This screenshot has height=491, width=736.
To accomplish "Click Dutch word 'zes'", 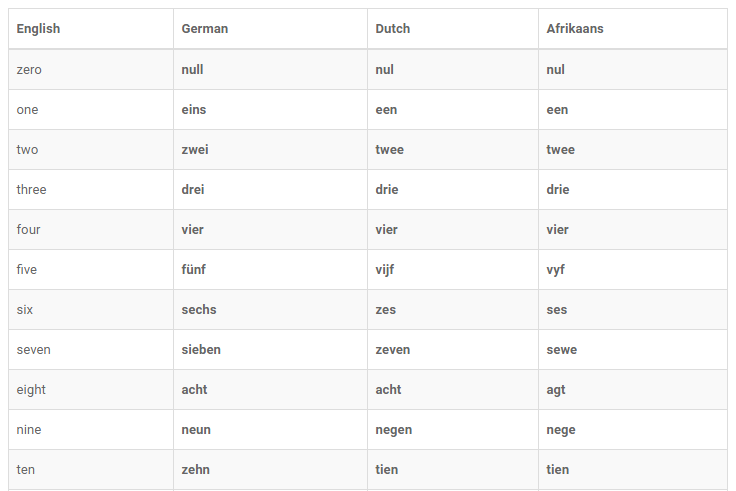I will [x=385, y=310].
